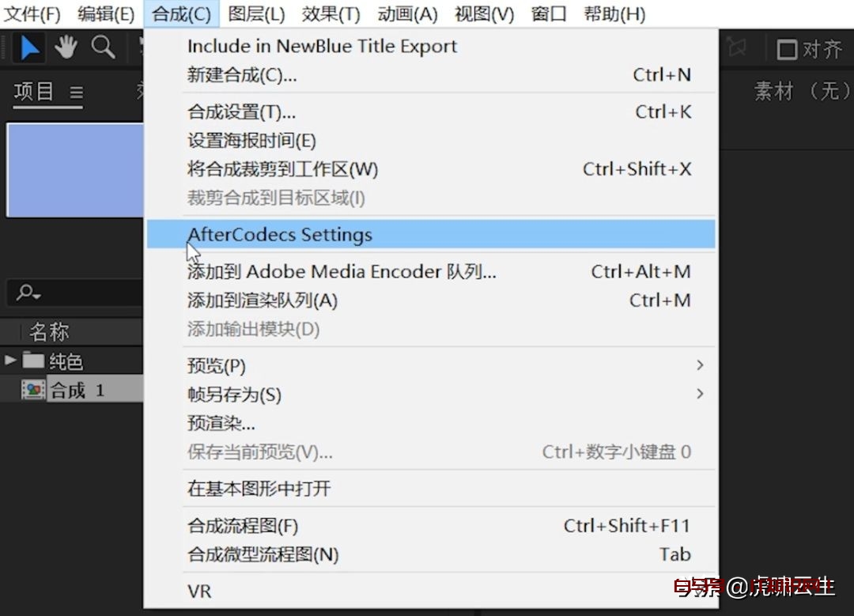Choose AfterCodecs Settings menu entry
The width and height of the screenshot is (854, 616).
pyautogui.click(x=431, y=234)
